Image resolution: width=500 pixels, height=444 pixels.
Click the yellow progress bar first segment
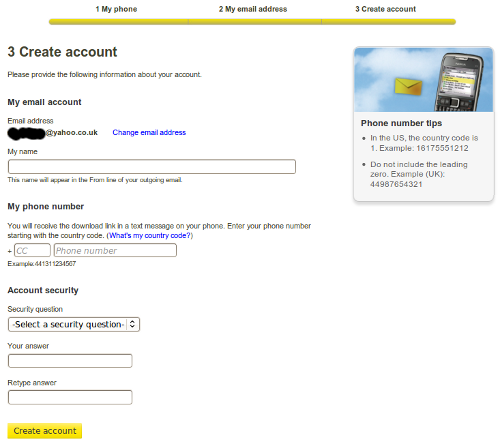coord(118,22)
